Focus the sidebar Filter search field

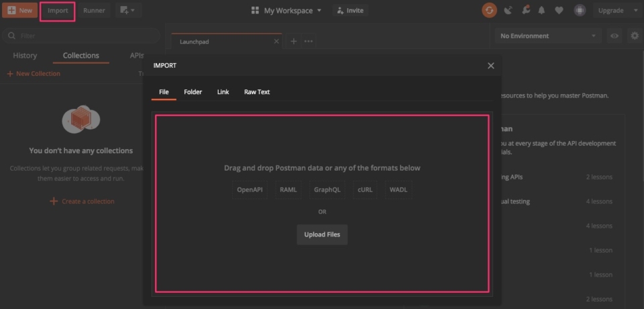tap(81, 36)
